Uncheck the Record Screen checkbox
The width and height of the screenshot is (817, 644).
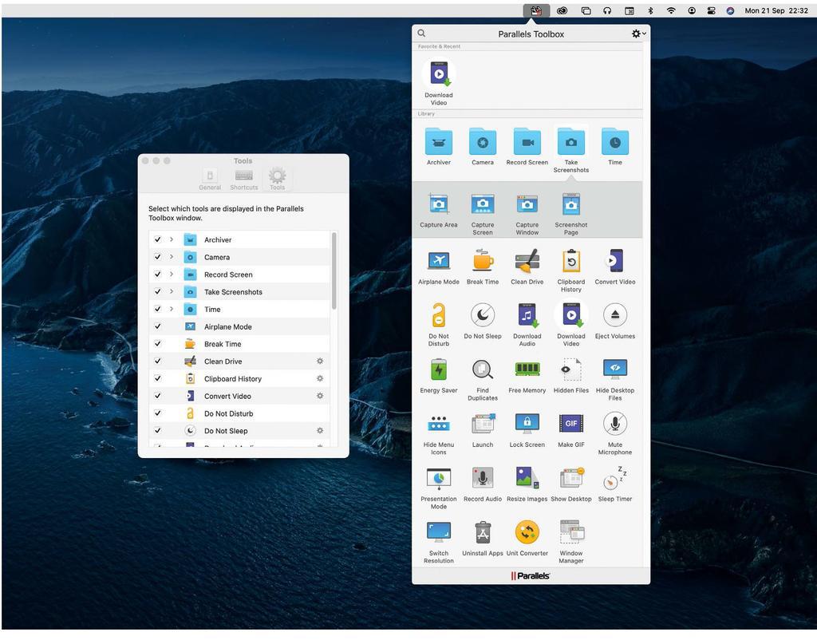157,274
